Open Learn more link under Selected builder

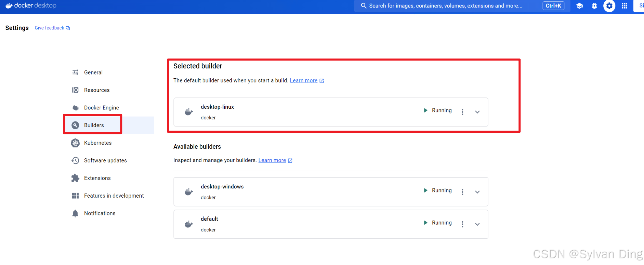click(304, 81)
